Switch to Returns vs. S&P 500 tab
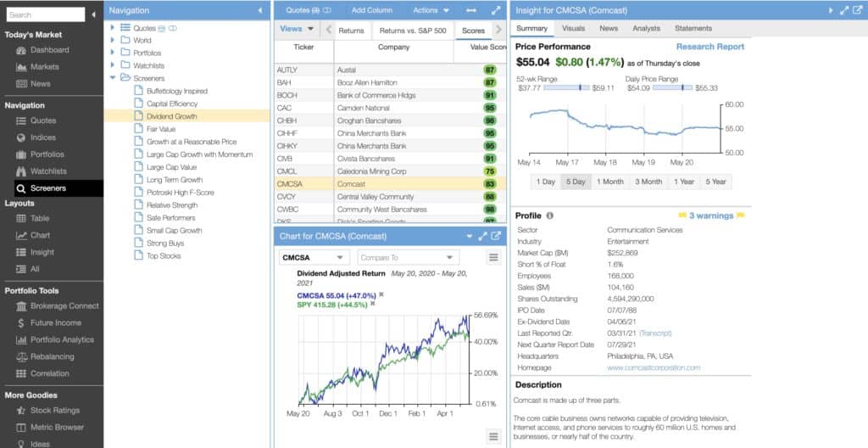Viewport: 868px width, 448px height. point(413,31)
